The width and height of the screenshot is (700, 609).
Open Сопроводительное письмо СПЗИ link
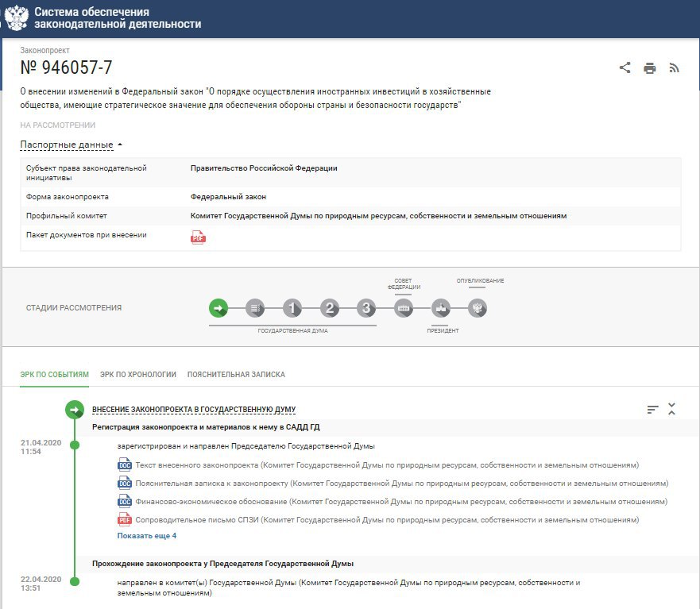point(387,520)
